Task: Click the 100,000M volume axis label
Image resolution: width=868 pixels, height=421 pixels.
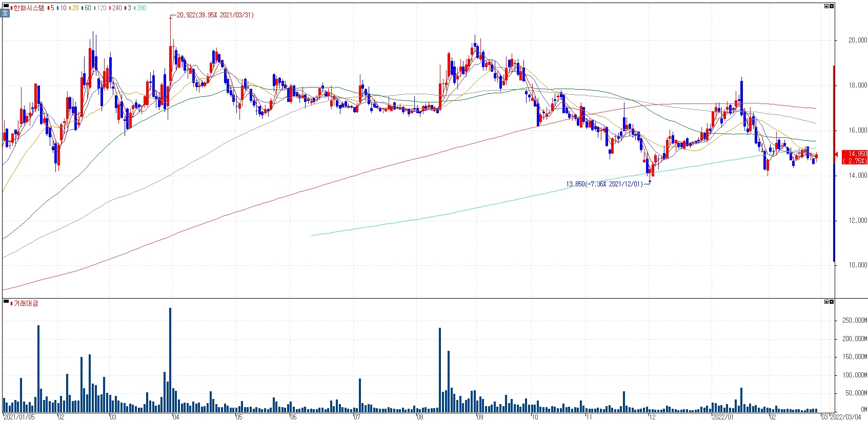Action: coord(855,375)
